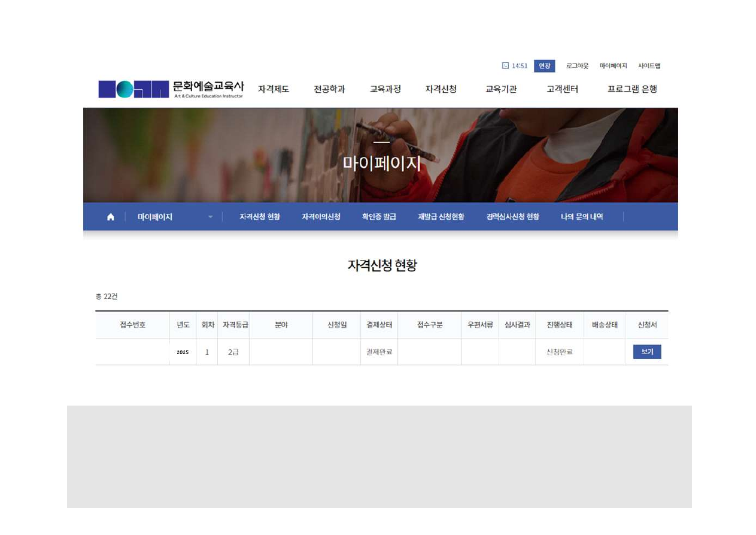
Task: Select the 교육기관 menu item
Action: 501,89
